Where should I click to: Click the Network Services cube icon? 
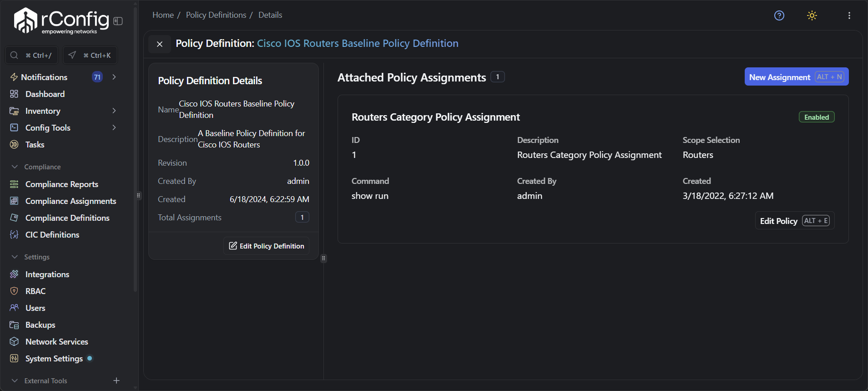coord(14,341)
